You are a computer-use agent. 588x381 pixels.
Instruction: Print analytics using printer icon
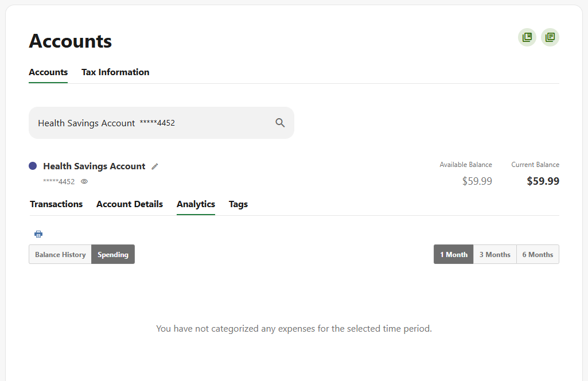coord(38,234)
